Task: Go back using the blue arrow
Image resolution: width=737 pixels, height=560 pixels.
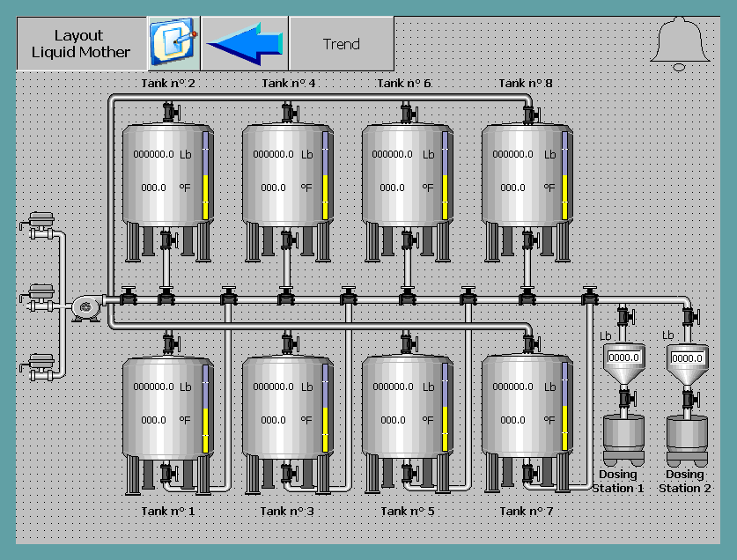Action: (245, 44)
